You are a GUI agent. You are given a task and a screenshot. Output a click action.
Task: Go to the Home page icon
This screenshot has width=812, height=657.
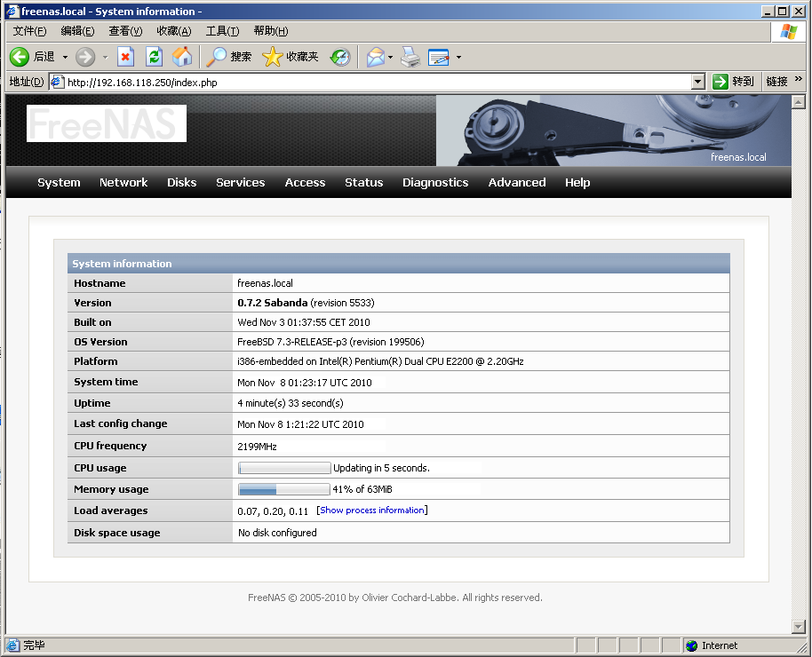(x=182, y=57)
